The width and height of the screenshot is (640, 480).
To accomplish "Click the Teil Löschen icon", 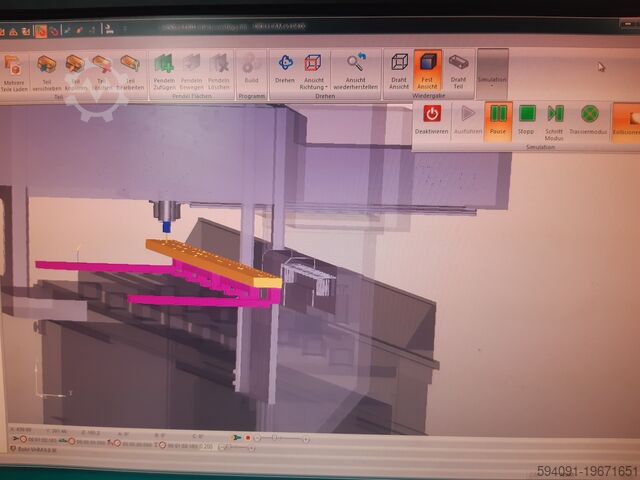I will coord(102,72).
